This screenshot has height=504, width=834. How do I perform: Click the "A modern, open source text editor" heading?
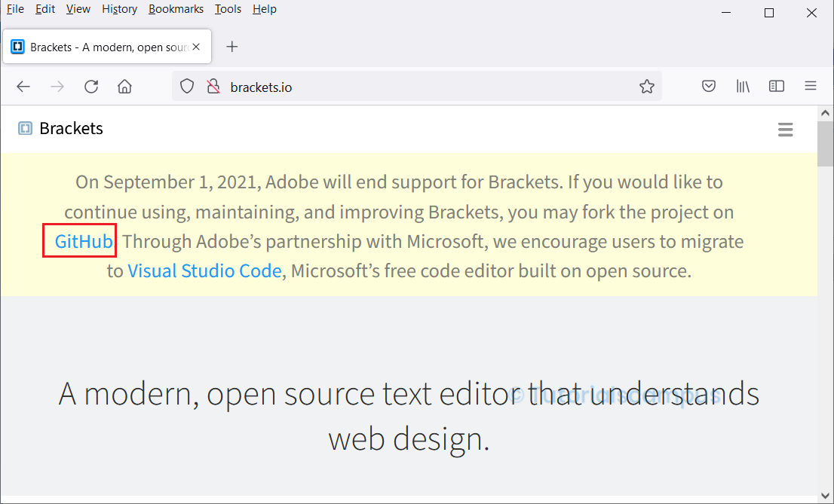click(409, 417)
